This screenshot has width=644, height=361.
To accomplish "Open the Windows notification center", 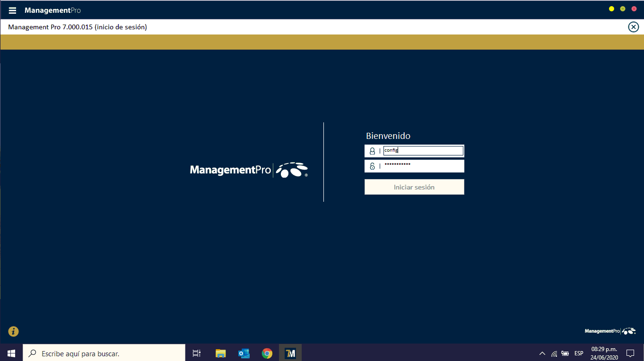I will [x=630, y=353].
